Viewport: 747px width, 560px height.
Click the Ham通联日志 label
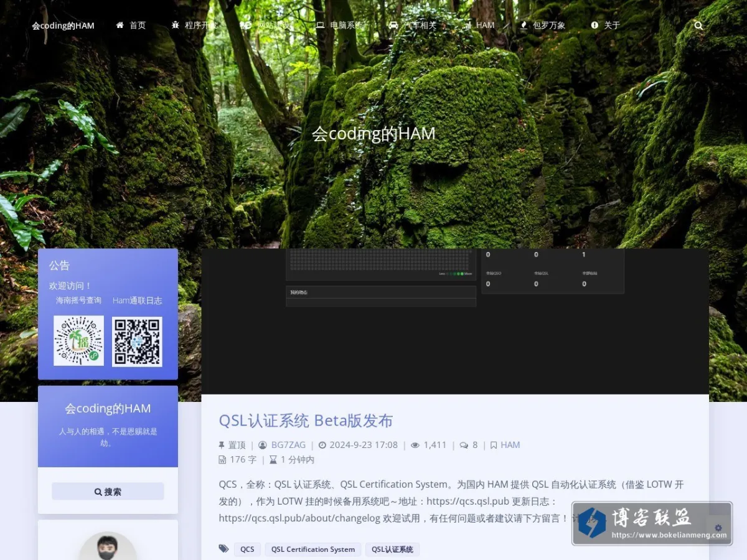137,301
